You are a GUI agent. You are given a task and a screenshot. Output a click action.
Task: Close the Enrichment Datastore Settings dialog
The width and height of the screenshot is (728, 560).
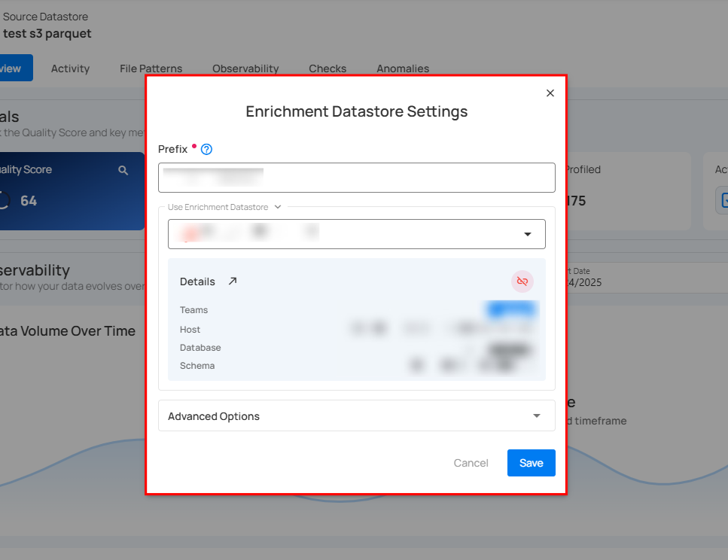point(550,93)
